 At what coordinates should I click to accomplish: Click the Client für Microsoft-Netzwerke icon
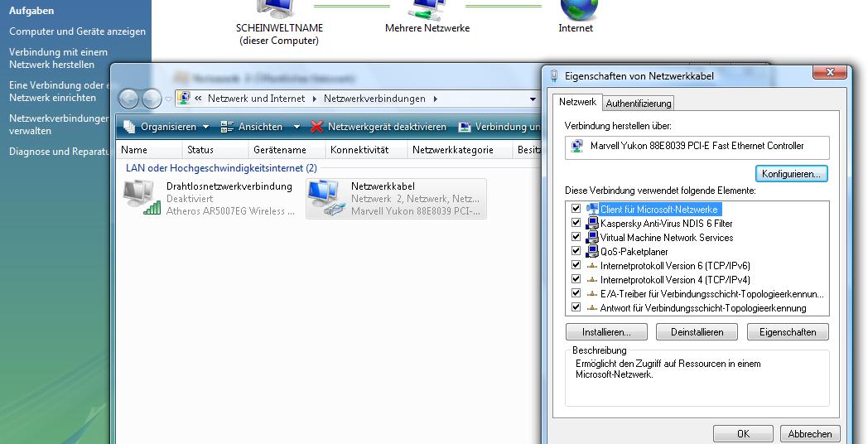(x=592, y=210)
